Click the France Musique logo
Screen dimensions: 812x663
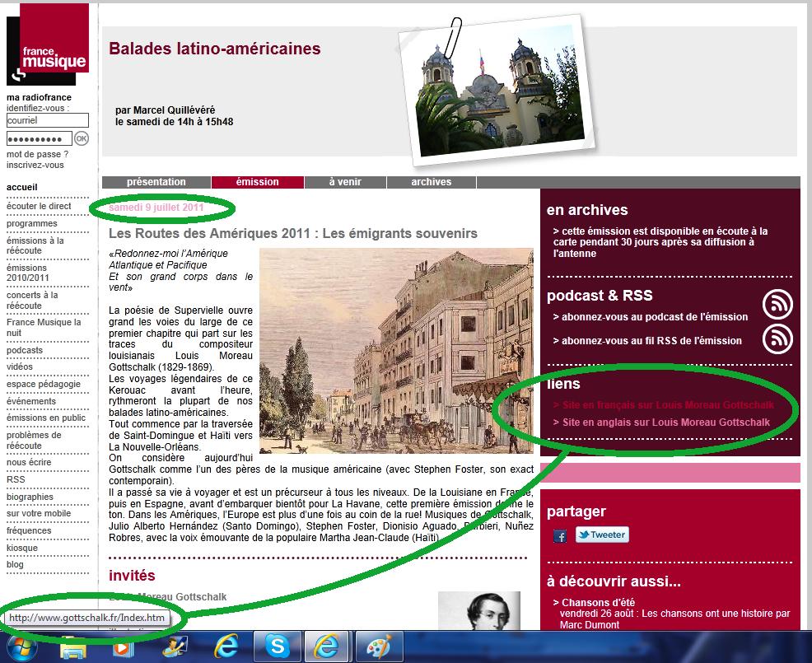(48, 44)
